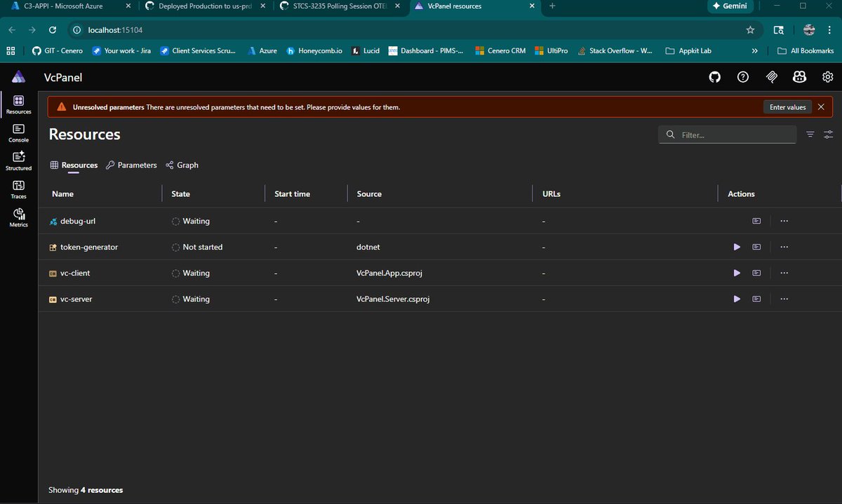
Task: Sort by Start time column header
Action: [x=292, y=194]
